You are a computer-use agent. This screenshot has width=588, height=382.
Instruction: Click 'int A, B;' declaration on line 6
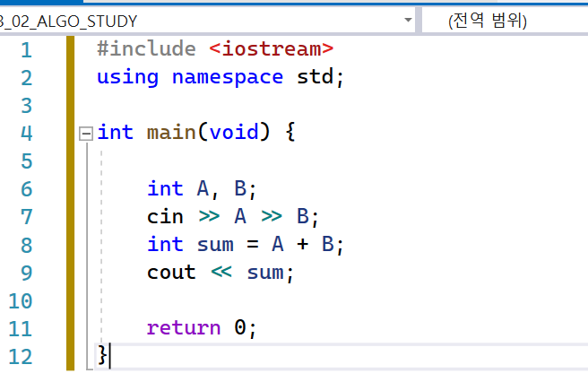coord(202,188)
